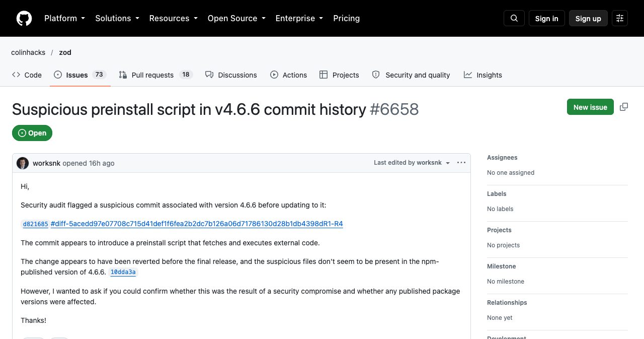Open the search magnifier button
Viewport: 644px width, 339px height.
(514, 18)
